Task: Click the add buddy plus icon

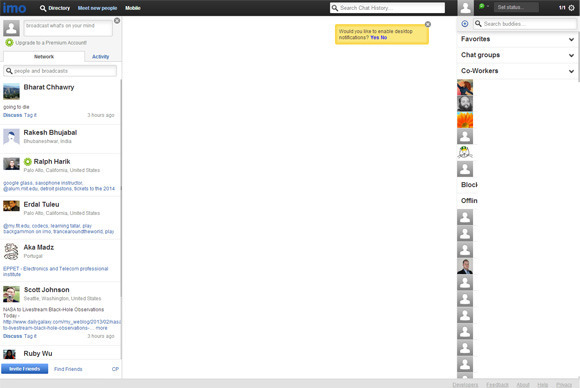Action: point(465,24)
